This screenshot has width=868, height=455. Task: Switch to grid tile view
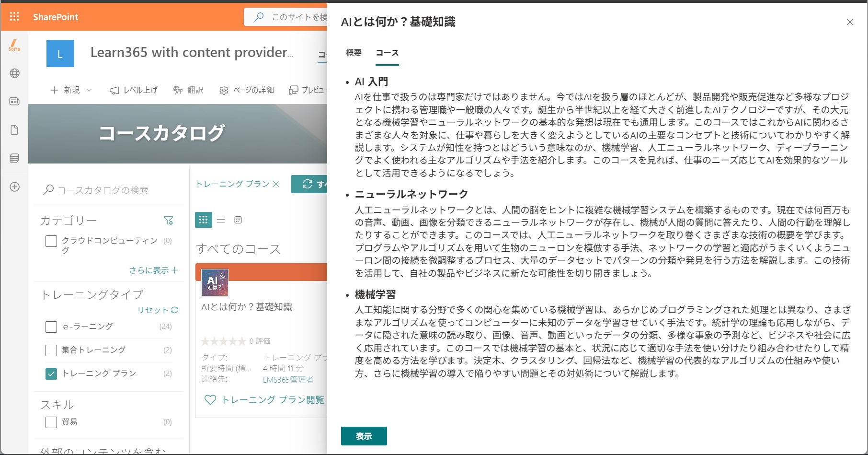point(204,220)
